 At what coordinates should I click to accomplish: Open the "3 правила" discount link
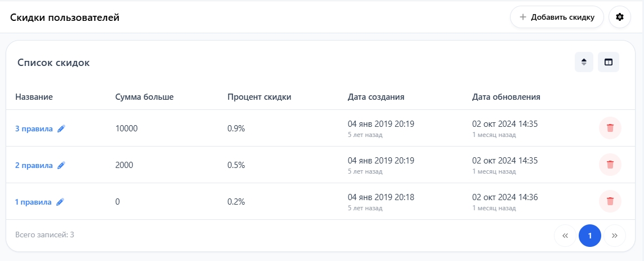(34, 129)
